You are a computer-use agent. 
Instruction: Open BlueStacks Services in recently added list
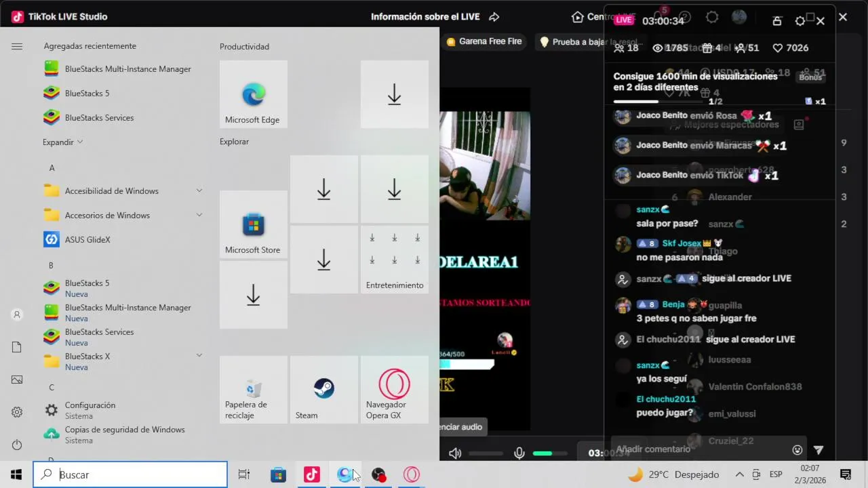[x=89, y=118]
